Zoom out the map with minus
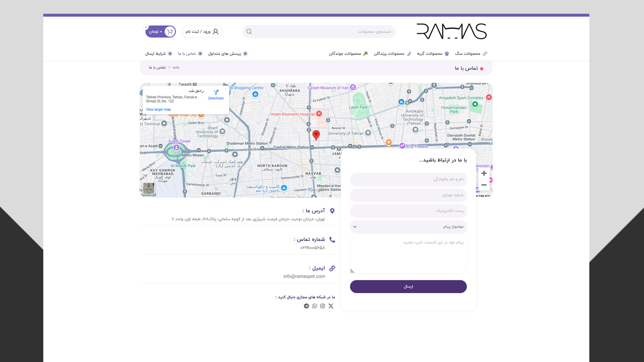The width and height of the screenshot is (644, 362). click(x=484, y=185)
